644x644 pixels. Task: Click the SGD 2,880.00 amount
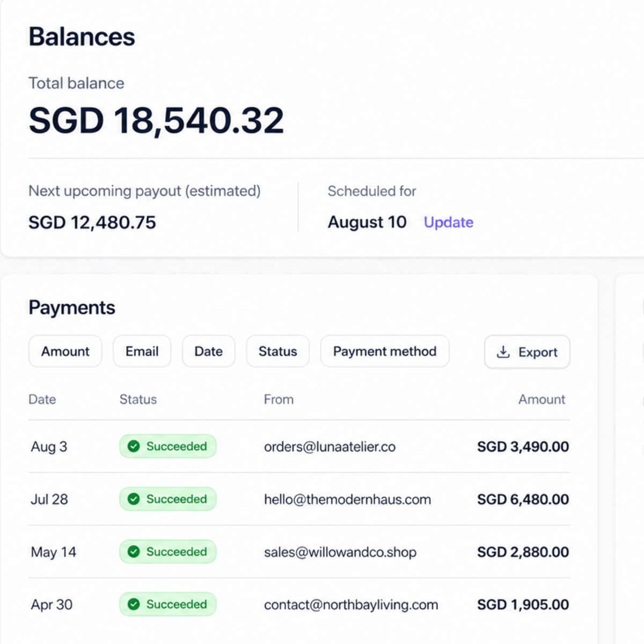[x=523, y=552]
